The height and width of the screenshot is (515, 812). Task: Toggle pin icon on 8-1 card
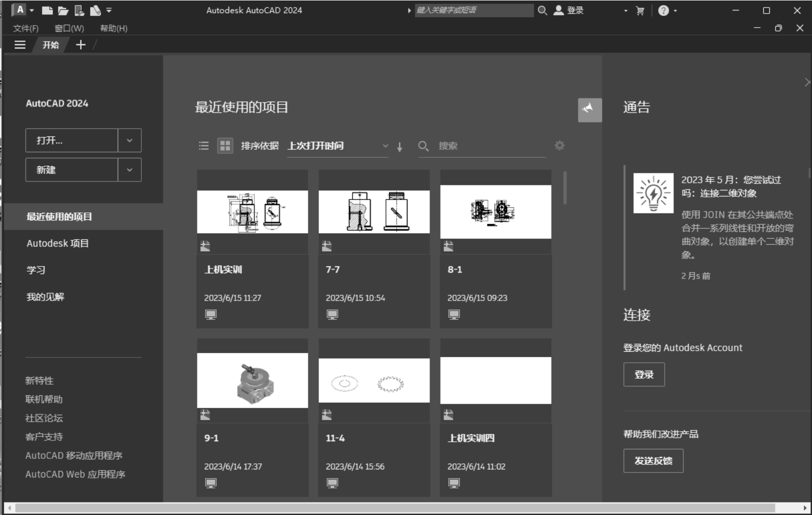(x=449, y=246)
